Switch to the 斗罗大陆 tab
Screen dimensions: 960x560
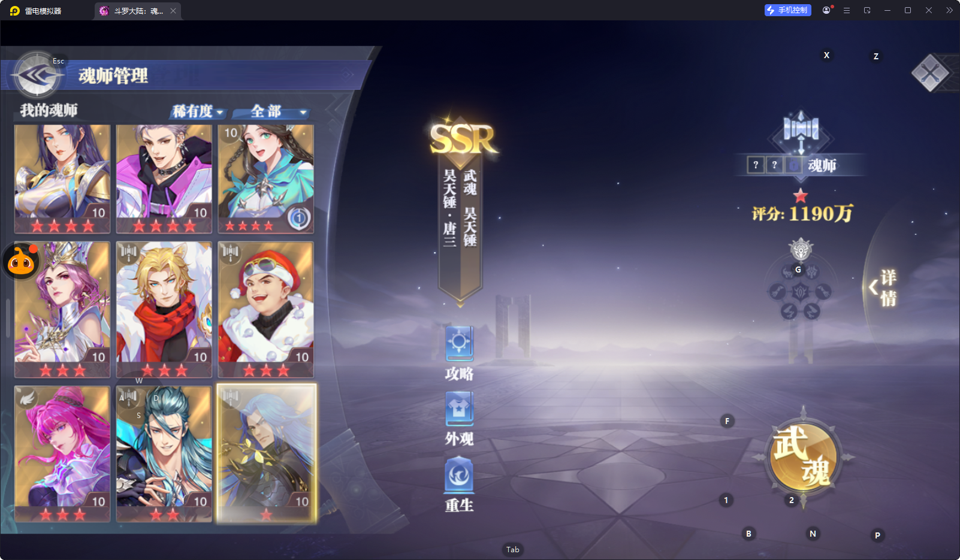pyautogui.click(x=137, y=11)
